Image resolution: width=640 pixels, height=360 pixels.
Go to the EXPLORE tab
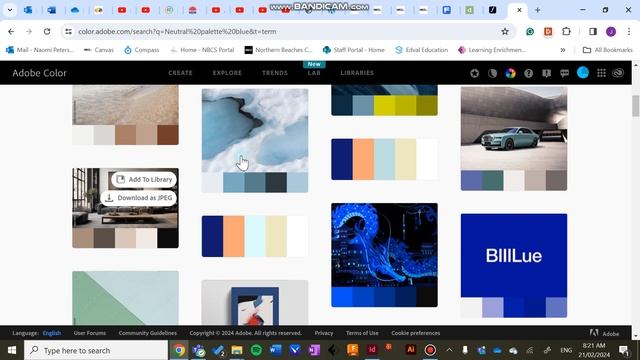(x=227, y=73)
